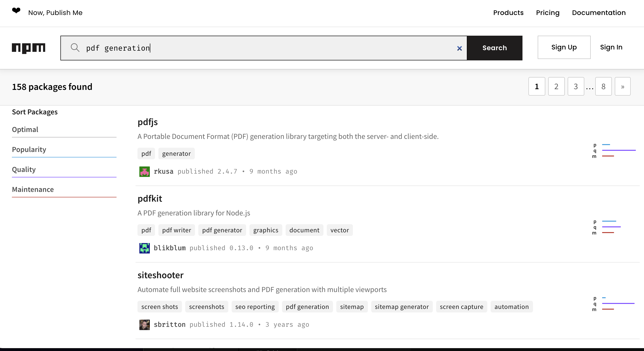Open the pdfkit package link
644x351 pixels.
[x=150, y=198]
